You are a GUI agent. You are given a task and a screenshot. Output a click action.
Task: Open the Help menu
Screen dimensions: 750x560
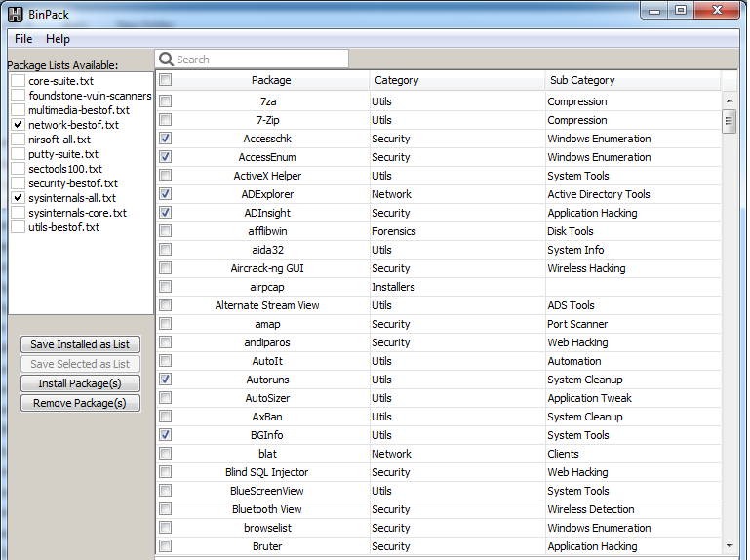(x=58, y=39)
